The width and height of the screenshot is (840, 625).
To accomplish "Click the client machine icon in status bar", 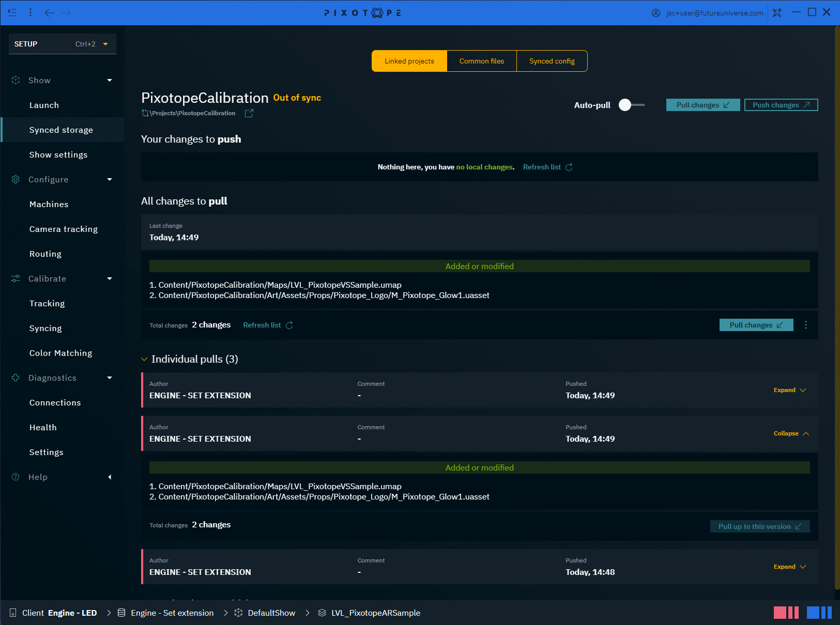I will point(13,613).
